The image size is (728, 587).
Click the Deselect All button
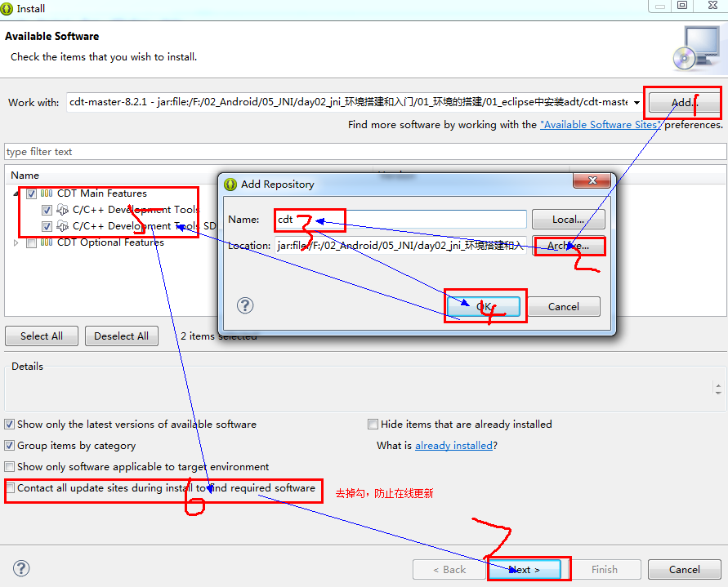(121, 336)
